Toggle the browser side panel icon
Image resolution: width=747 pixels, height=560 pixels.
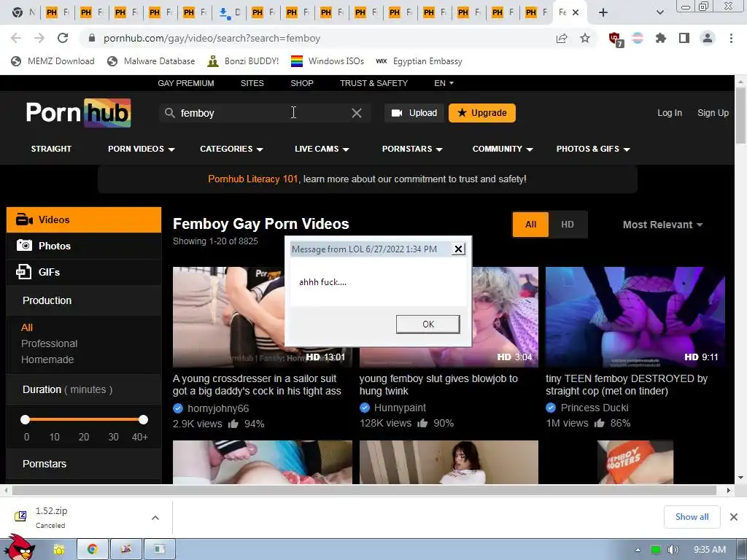[x=684, y=38]
